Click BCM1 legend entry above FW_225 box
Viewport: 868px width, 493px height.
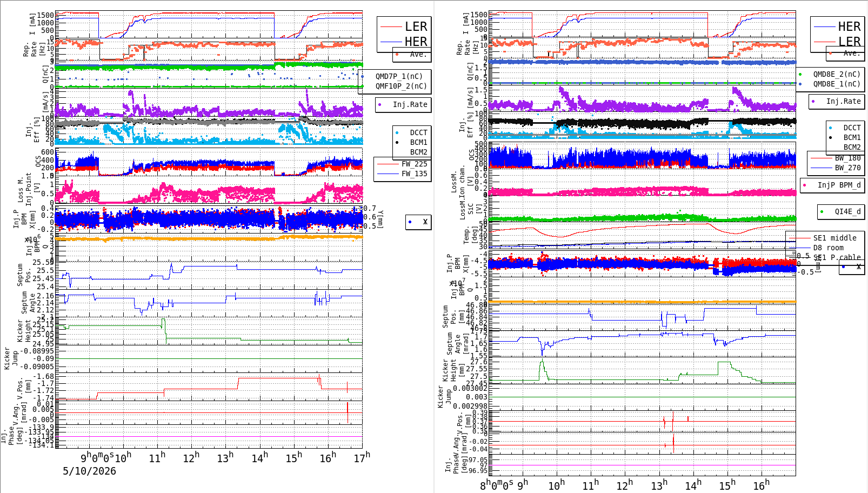(418, 142)
